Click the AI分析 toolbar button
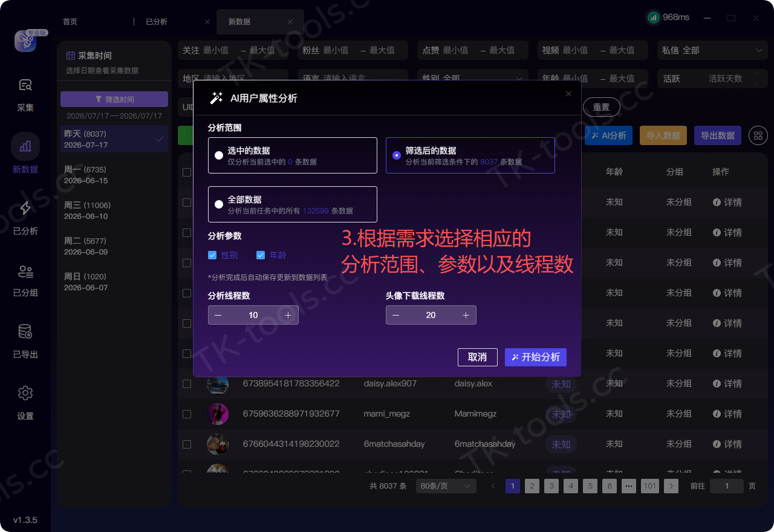Image resolution: width=774 pixels, height=532 pixels. (x=609, y=135)
